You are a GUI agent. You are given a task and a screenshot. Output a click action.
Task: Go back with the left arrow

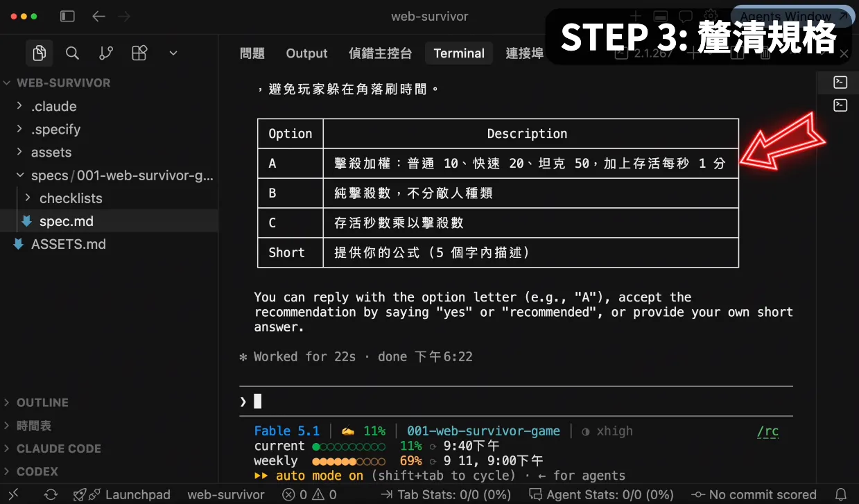98,16
